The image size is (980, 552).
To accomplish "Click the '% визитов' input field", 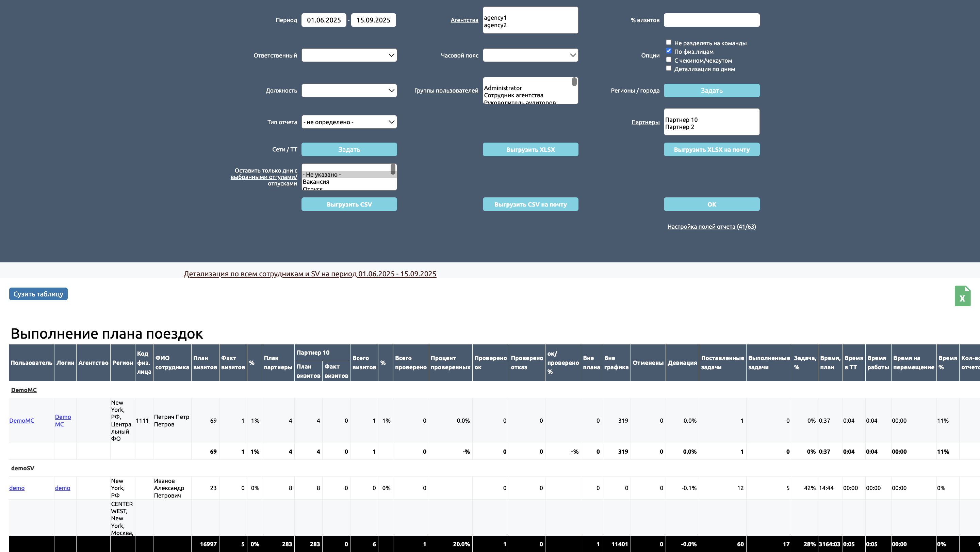I will pos(711,20).
